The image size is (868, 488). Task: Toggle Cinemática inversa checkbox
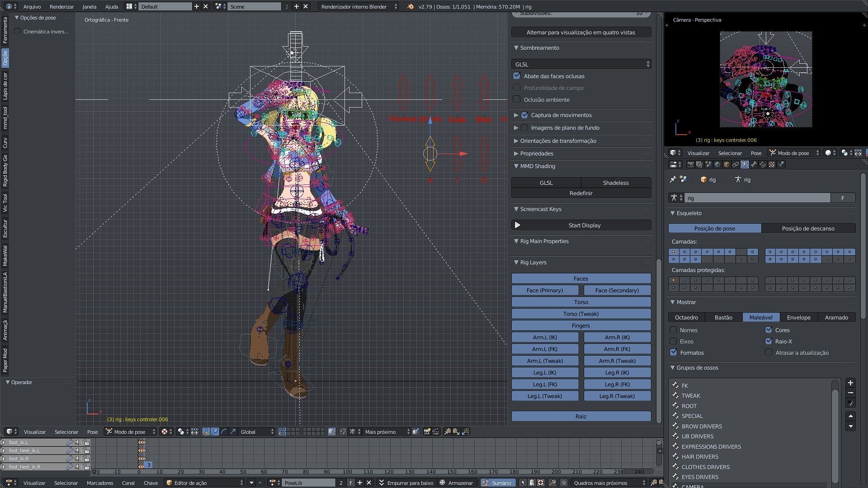tap(17, 31)
